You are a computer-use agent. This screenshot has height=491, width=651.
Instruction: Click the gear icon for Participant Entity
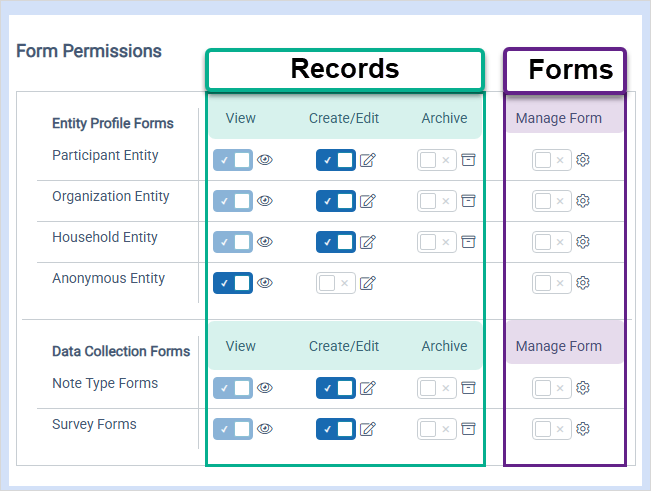(x=583, y=160)
